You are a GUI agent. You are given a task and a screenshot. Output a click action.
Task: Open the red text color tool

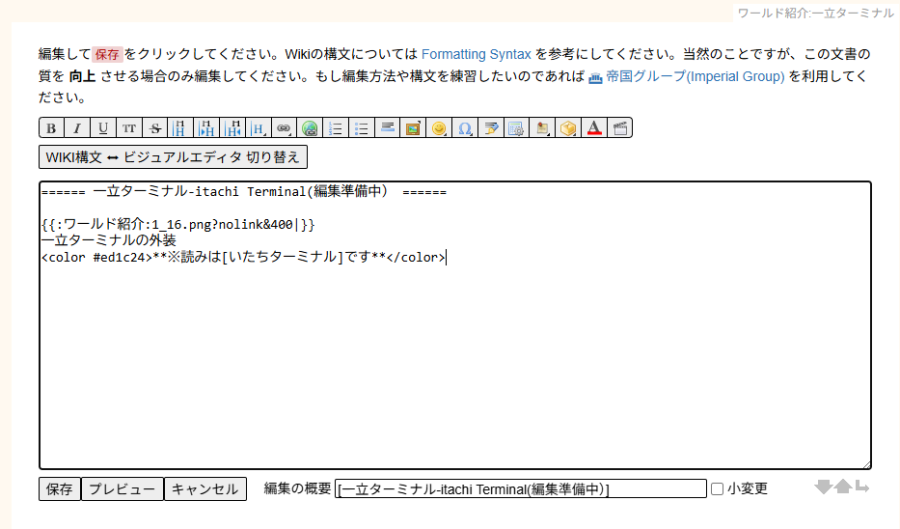593,128
